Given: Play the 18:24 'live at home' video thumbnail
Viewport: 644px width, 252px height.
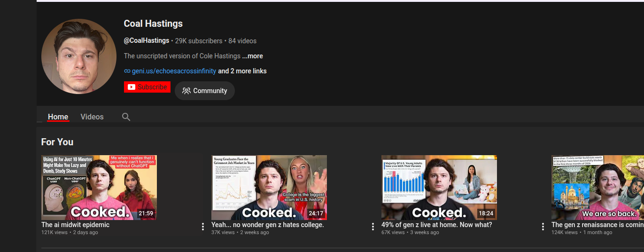Looking at the screenshot, I should click(x=439, y=188).
